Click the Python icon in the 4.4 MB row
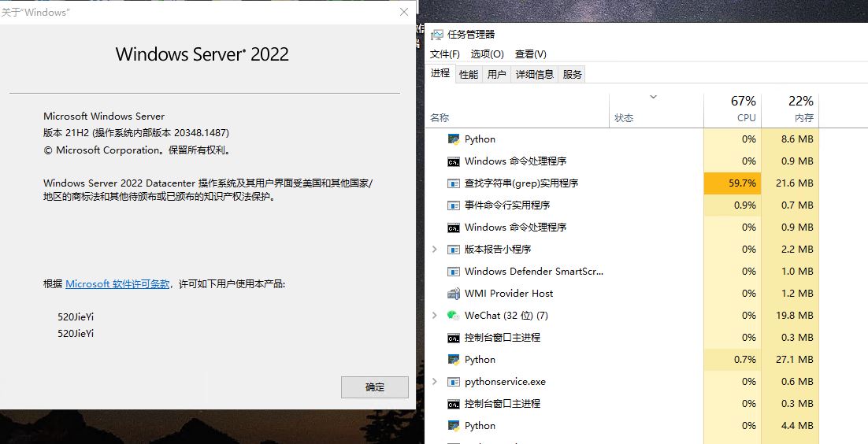The image size is (868, 444). pos(454,426)
